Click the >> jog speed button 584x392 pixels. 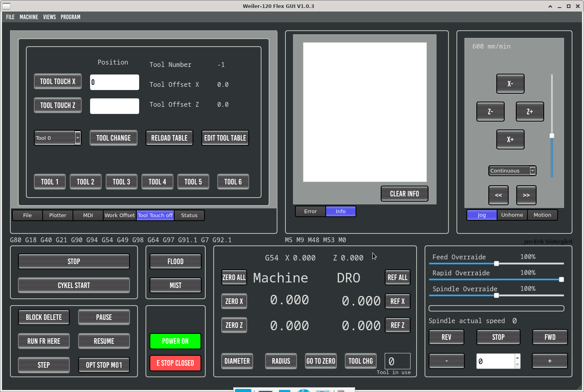click(526, 195)
